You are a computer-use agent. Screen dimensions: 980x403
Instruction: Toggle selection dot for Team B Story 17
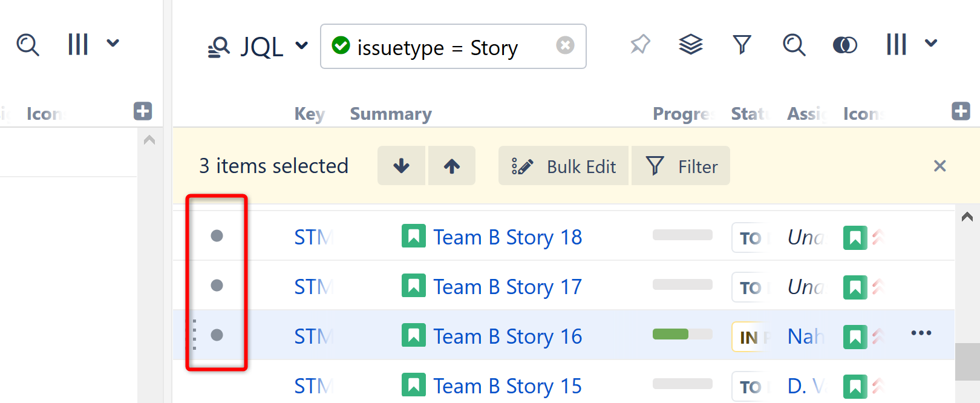(x=217, y=286)
